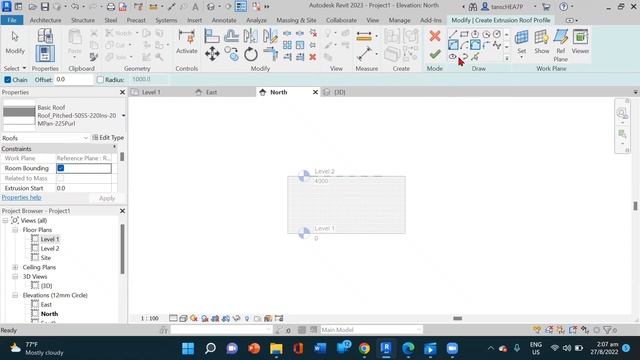The height and width of the screenshot is (360, 640).
Task: Select the Offset tool
Action: pos(231,36)
